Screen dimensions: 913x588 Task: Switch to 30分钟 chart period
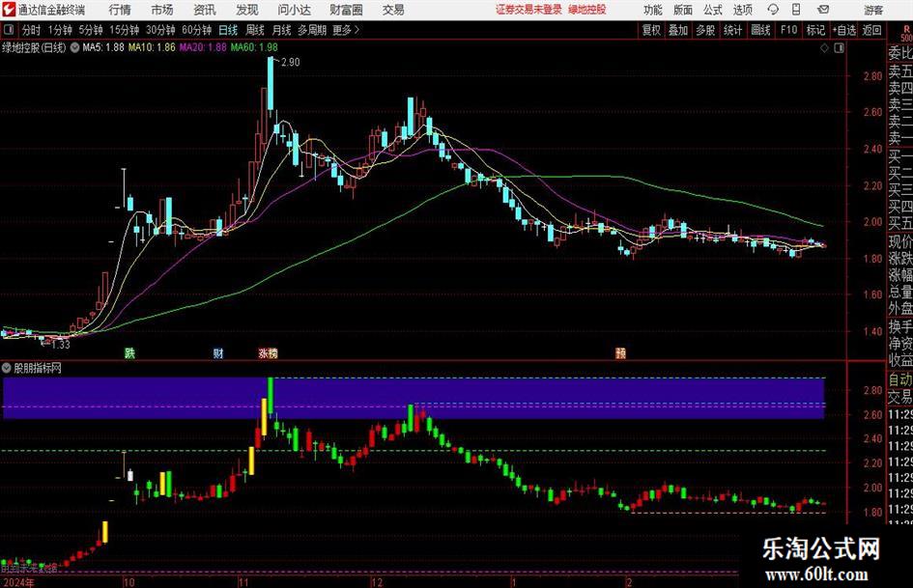160,30
